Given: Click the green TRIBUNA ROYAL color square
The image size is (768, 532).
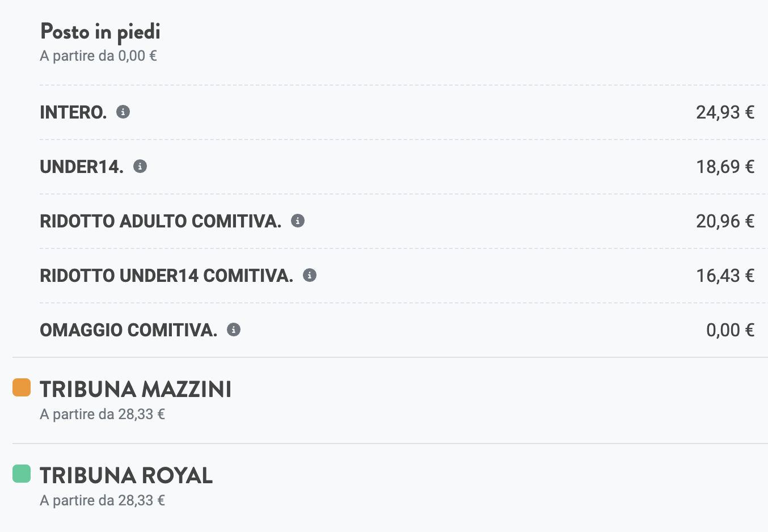Looking at the screenshot, I should coord(22,474).
